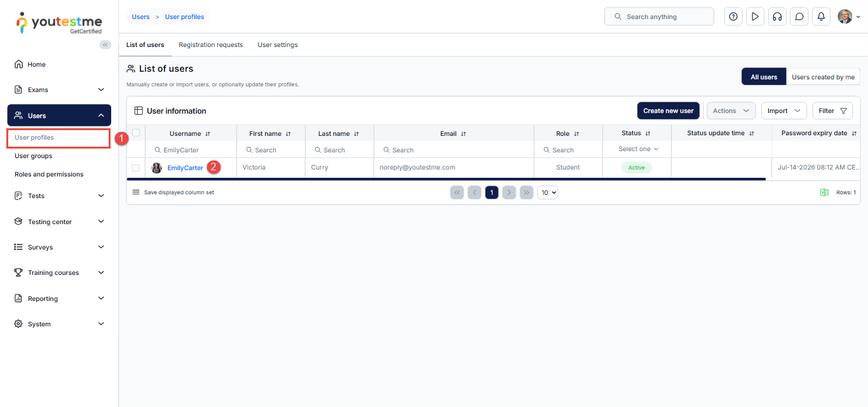The width and height of the screenshot is (868, 407).
Task: Expand the System sidebar menu
Action: 59,324
